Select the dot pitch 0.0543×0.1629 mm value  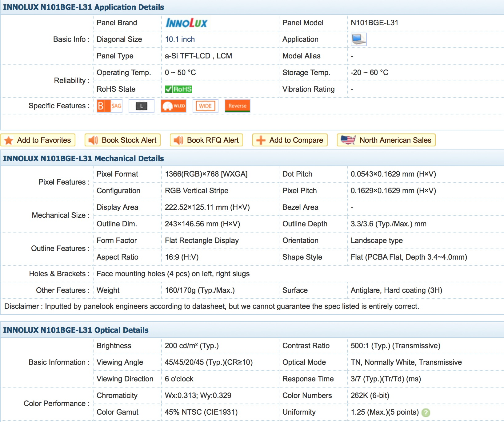point(393,174)
